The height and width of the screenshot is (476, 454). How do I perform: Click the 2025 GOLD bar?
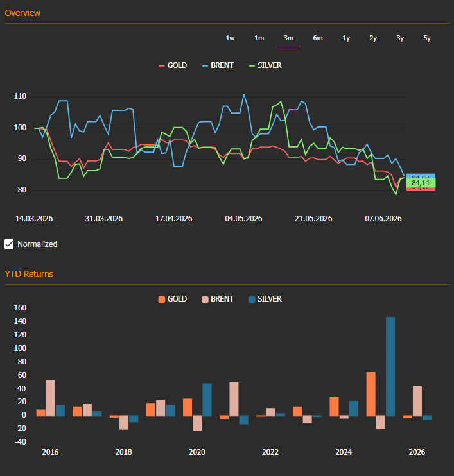point(371,394)
